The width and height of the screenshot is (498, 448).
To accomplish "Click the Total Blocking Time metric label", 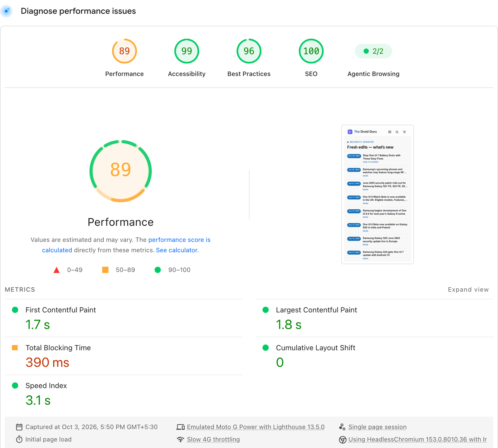I will point(58,348).
